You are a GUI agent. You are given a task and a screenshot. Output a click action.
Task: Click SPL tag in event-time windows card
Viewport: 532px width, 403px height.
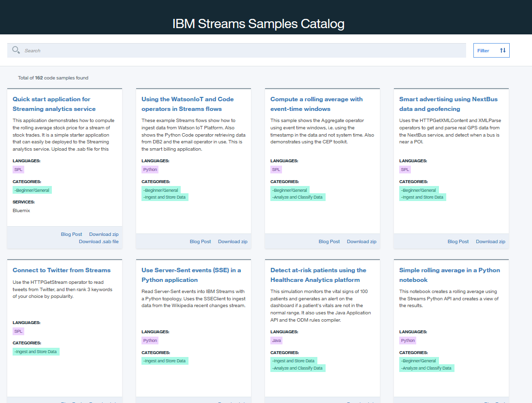276,170
